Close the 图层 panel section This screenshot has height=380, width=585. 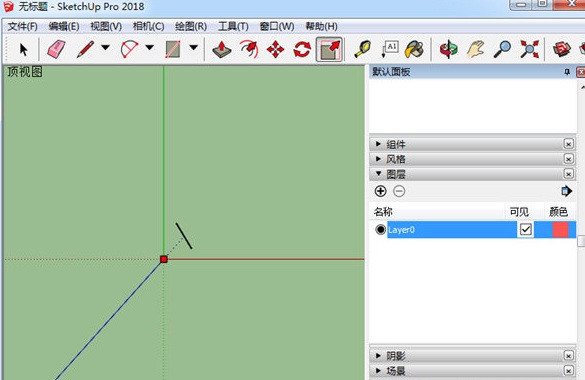point(568,174)
